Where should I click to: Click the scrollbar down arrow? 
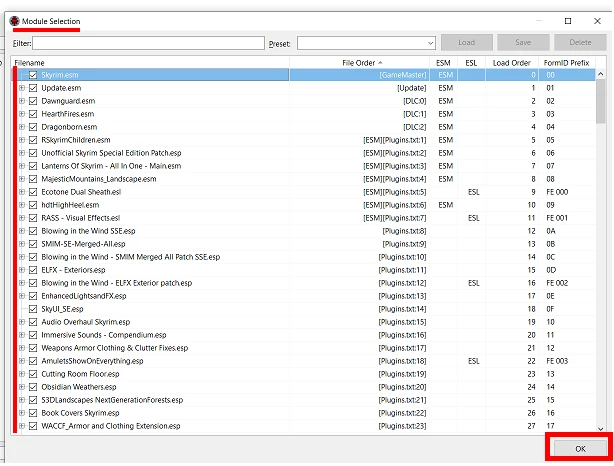601,429
